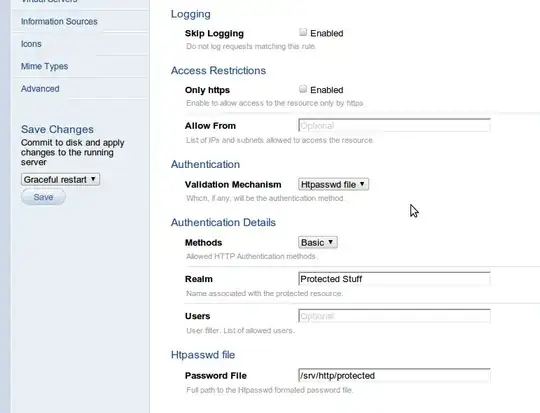540x413 pixels.
Task: Expand the Validation Mechanism Htpasswd file dropdown
Action: click(x=333, y=184)
